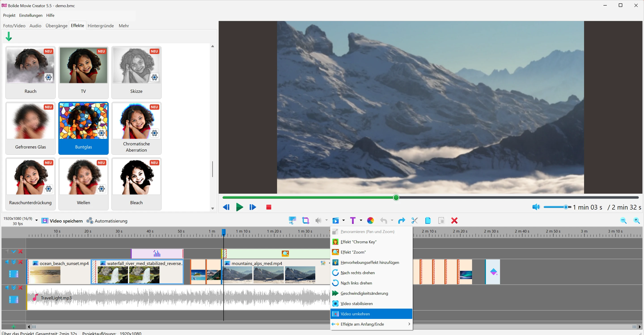The image size is (644, 335).
Task: Click the volume slider knob
Action: (566, 207)
